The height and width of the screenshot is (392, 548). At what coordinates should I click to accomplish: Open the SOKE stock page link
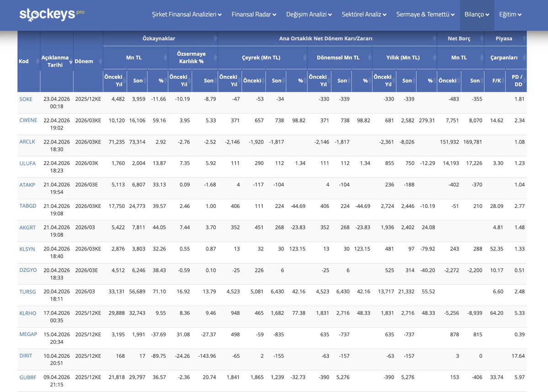(x=26, y=99)
